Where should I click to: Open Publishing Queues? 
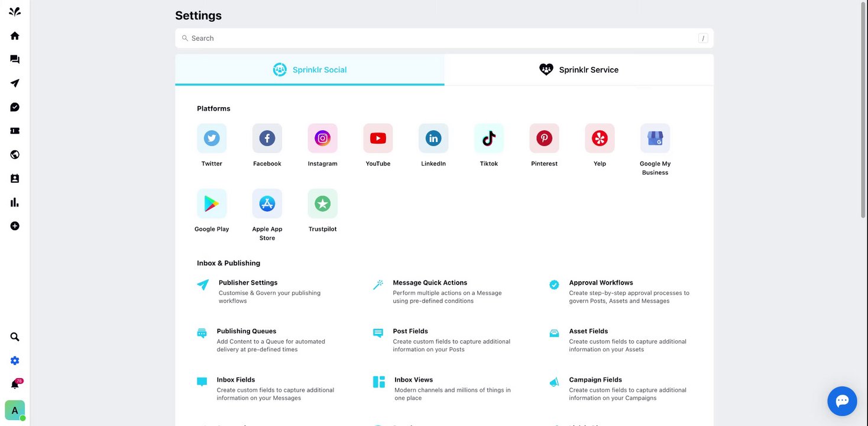tap(247, 331)
